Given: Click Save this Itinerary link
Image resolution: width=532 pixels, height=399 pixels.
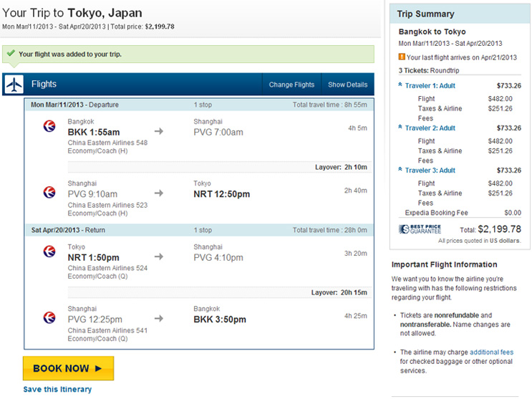Looking at the screenshot, I should coord(57,390).
